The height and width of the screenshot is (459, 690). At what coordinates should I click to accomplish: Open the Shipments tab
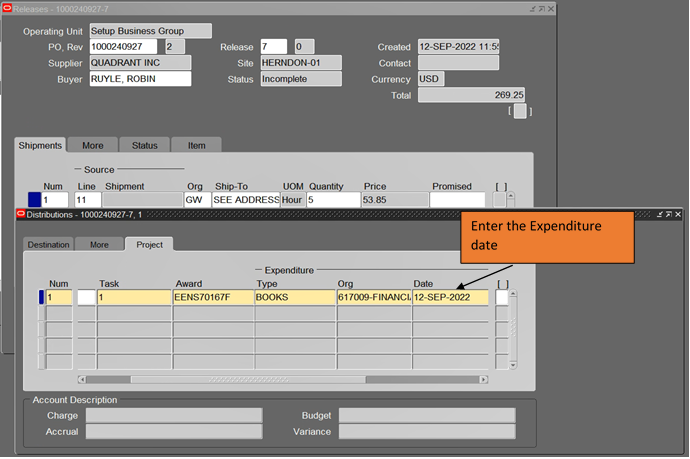[40, 145]
